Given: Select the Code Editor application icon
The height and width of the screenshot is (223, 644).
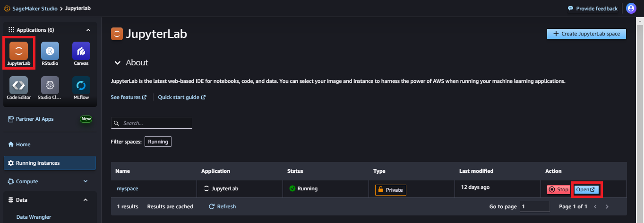Looking at the screenshot, I should click(18, 85).
